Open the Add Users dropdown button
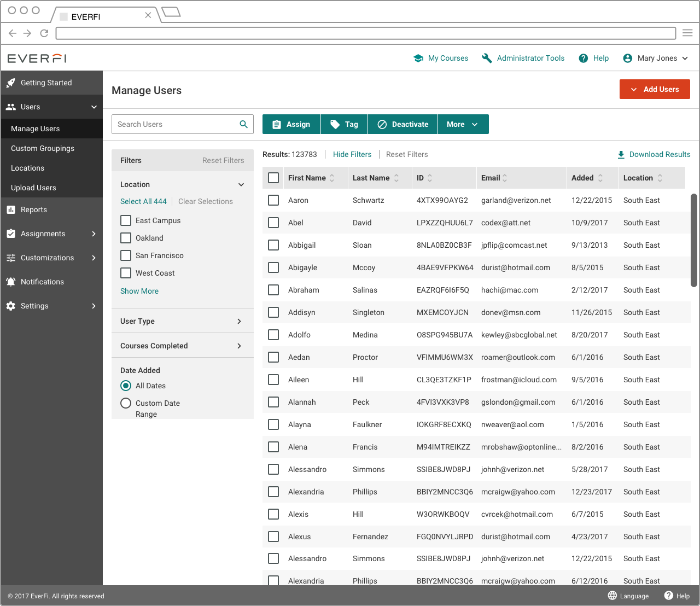The height and width of the screenshot is (606, 700). coord(655,90)
